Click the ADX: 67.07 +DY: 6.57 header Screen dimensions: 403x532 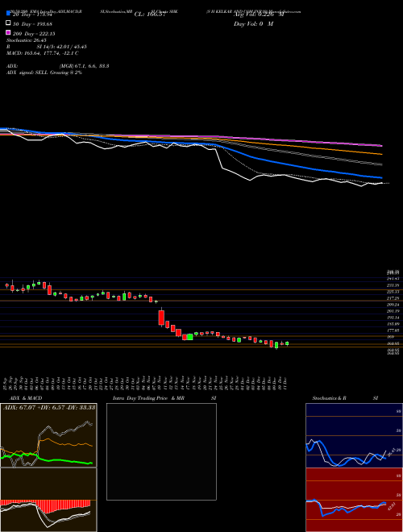click(49, 407)
